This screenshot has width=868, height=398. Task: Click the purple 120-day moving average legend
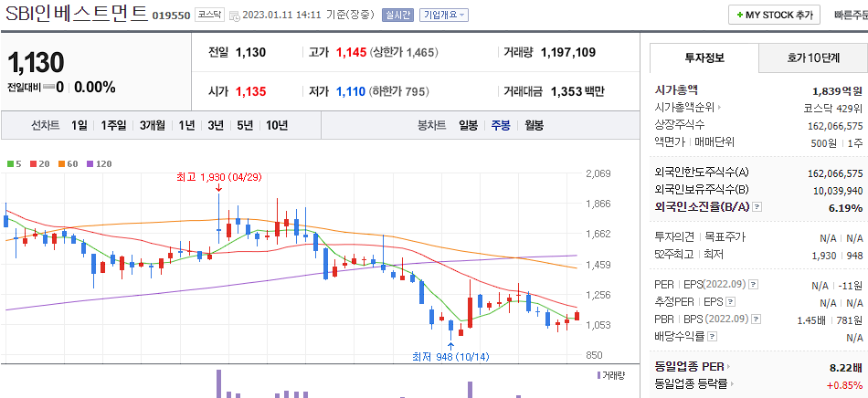[99, 163]
